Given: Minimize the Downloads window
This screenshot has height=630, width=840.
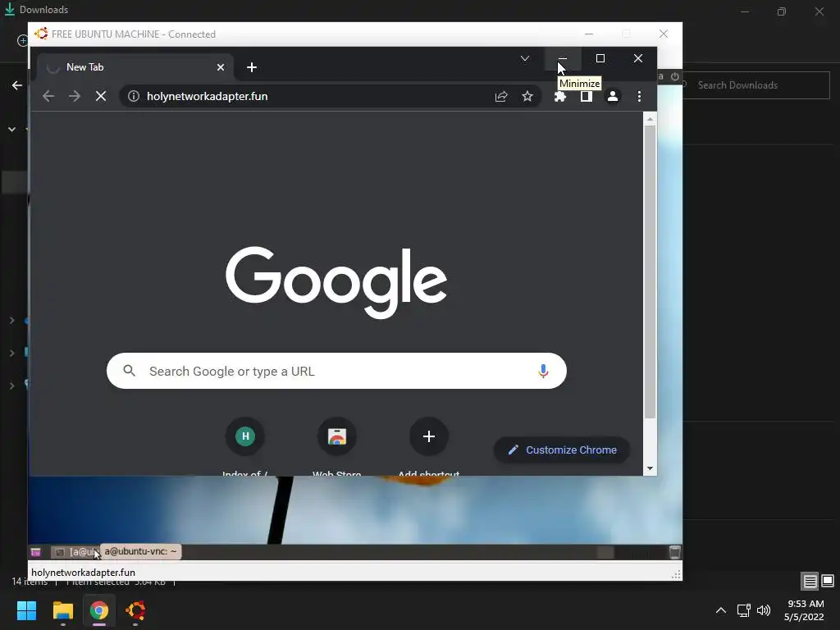Looking at the screenshot, I should tap(745, 11).
